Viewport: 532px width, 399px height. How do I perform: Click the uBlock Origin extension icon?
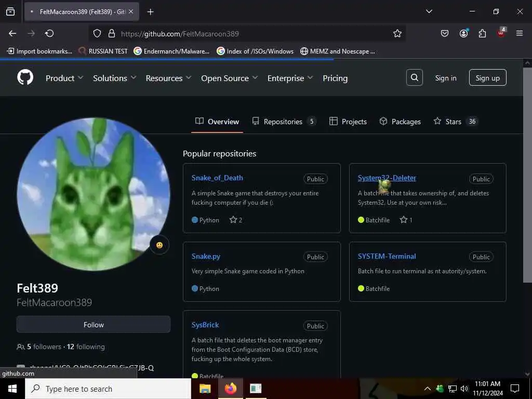click(501, 33)
